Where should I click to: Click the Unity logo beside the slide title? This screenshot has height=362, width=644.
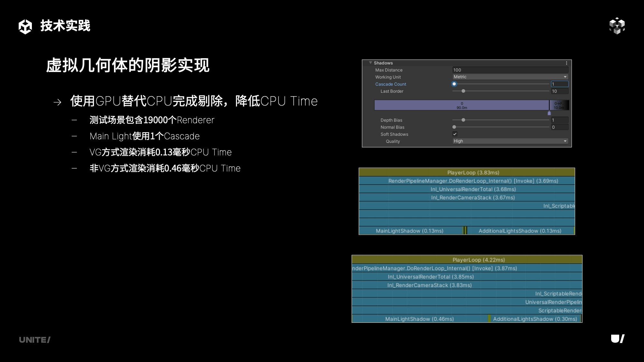[x=25, y=26]
